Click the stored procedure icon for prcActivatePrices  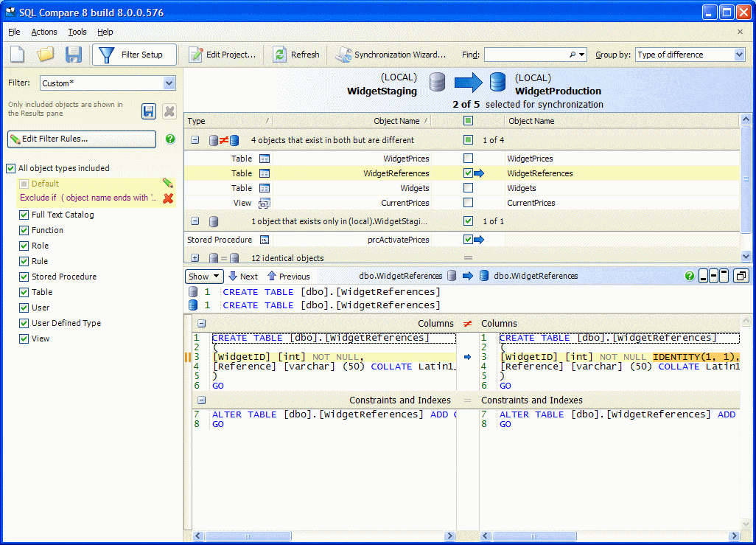(265, 240)
